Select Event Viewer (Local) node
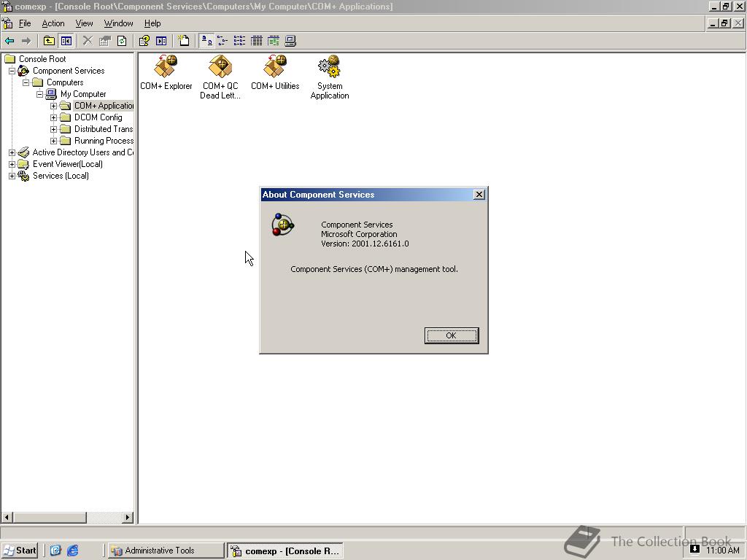This screenshot has height=560, width=747. (68, 164)
